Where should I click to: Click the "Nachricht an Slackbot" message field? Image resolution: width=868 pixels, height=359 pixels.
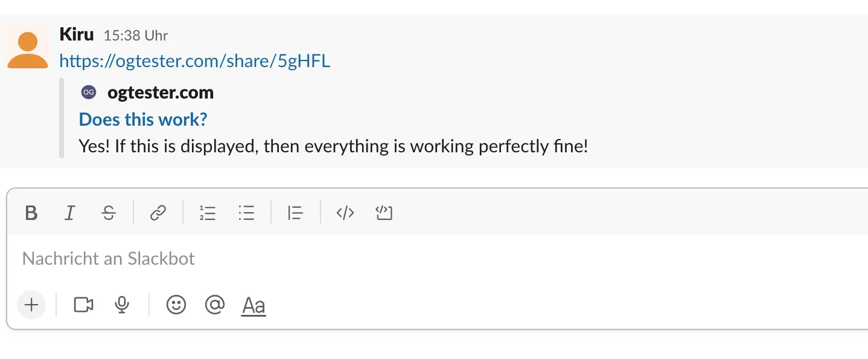tap(362, 259)
